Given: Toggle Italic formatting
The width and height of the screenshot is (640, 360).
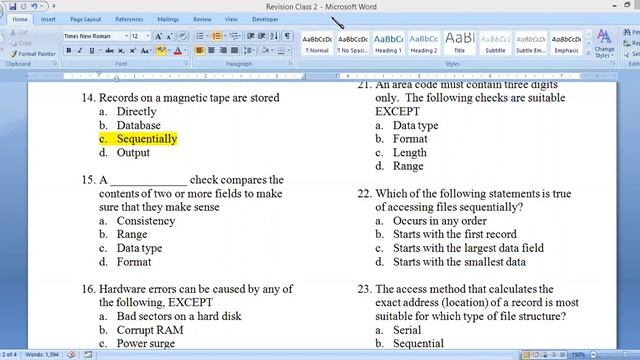Looking at the screenshot, I should 80,51.
